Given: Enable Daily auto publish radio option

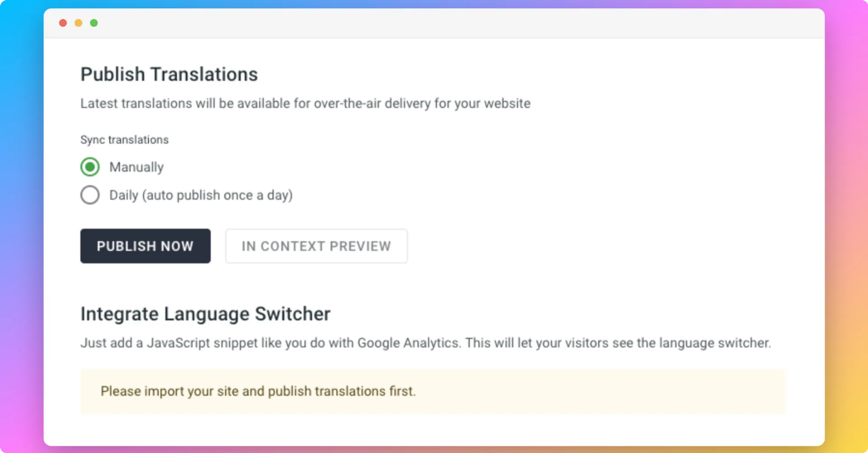Looking at the screenshot, I should click(90, 195).
